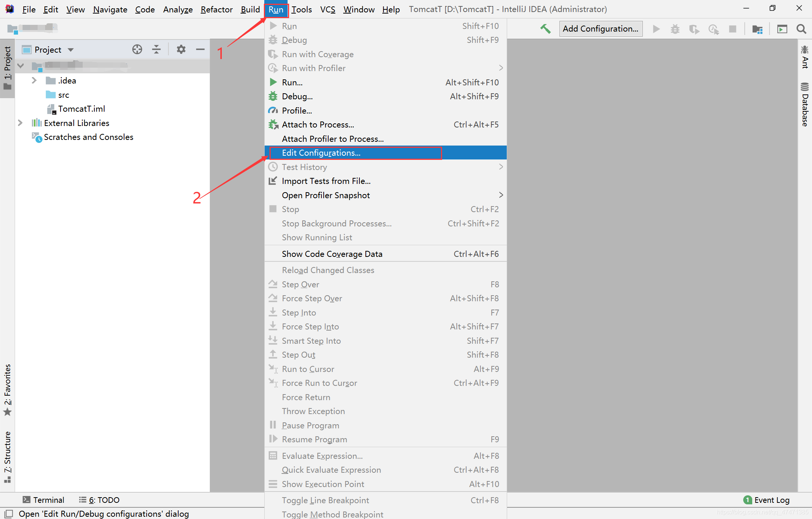812x519 pixels.
Task: Open Search Everywhere magnifier icon
Action: point(801,29)
